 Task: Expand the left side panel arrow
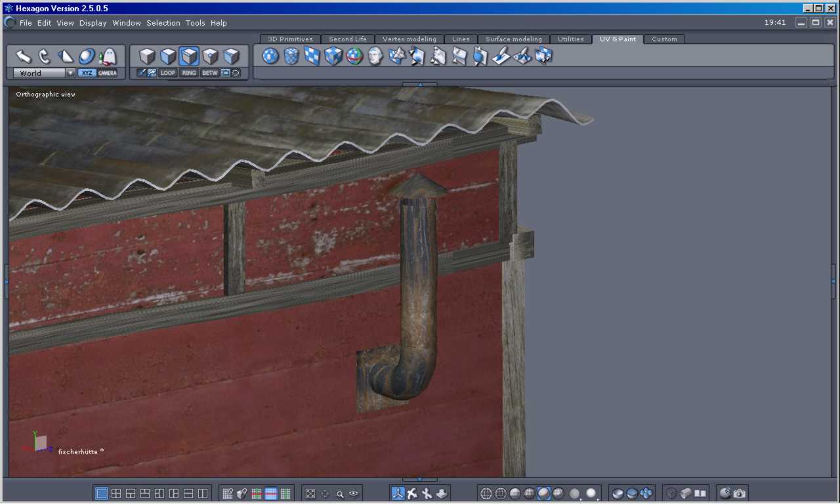pos(7,281)
